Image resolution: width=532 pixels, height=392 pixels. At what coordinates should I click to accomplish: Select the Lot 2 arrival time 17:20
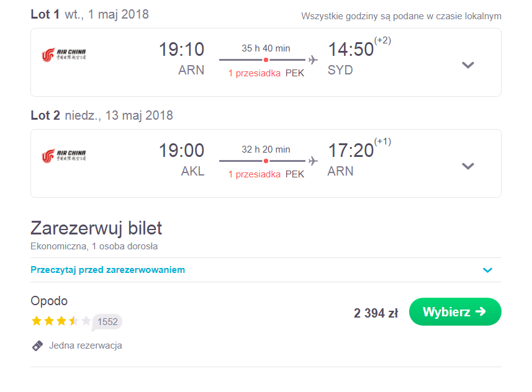click(x=351, y=151)
